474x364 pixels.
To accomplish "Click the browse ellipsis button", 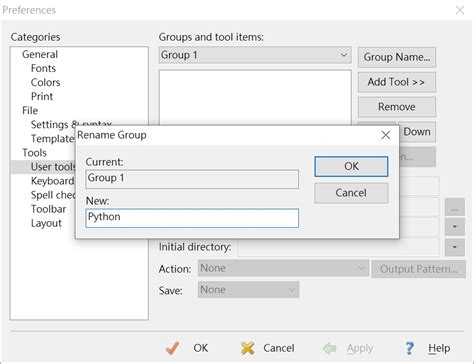I will pyautogui.click(x=455, y=207).
